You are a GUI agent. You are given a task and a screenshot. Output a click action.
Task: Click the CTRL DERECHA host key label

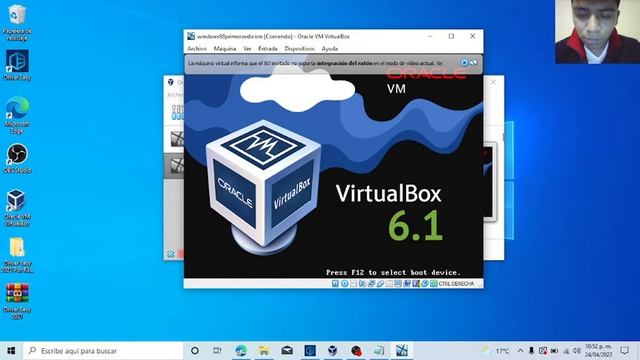click(x=456, y=284)
